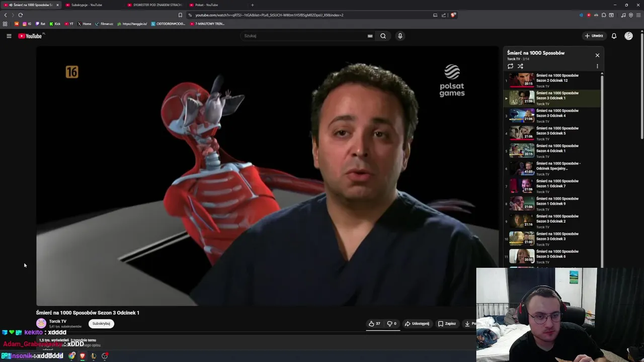Click the youtube.com address bar URL
This screenshot has height=362, width=644.
(269, 15)
